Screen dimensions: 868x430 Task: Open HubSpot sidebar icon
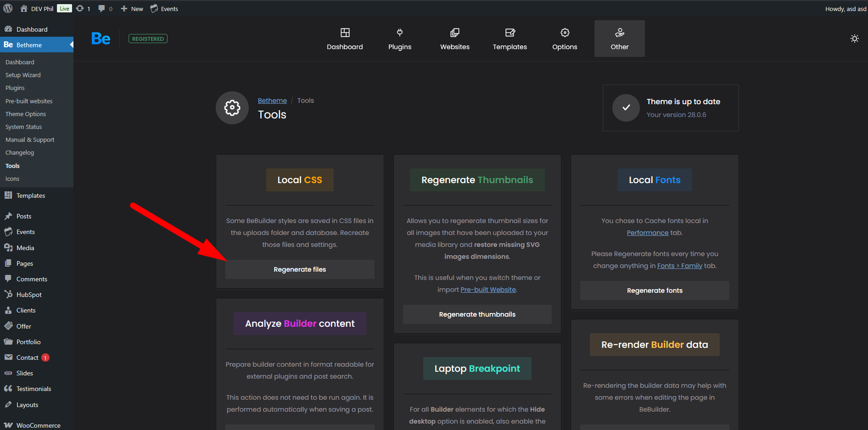click(x=8, y=294)
